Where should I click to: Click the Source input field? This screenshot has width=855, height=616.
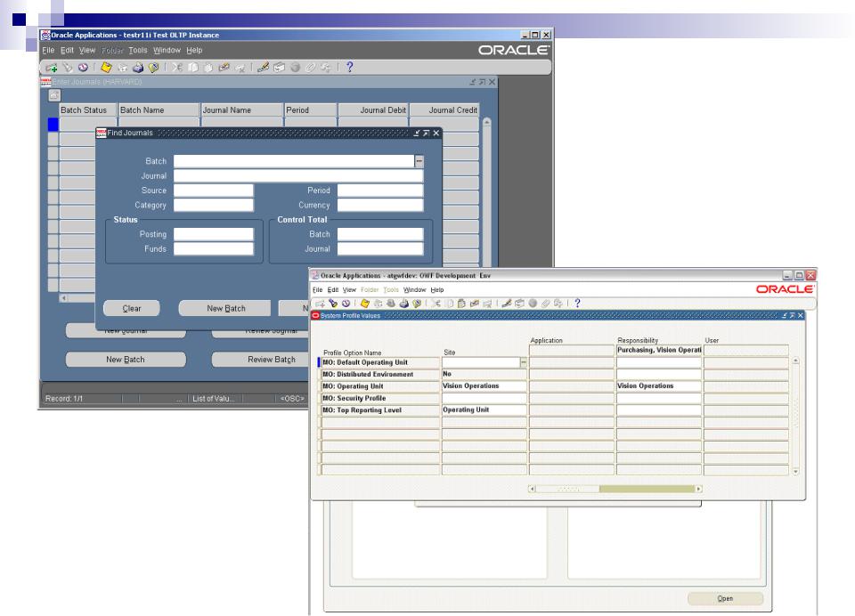(213, 190)
